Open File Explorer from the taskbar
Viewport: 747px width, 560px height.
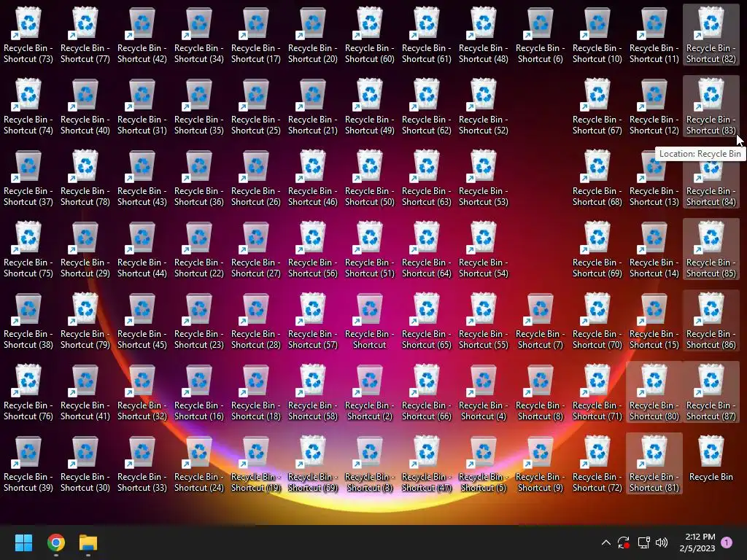(x=88, y=542)
